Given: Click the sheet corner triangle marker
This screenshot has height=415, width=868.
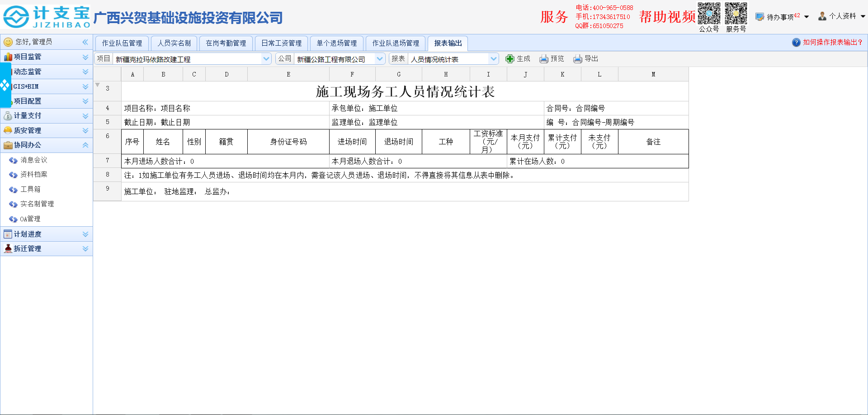Looking at the screenshot, I should coord(97,85).
